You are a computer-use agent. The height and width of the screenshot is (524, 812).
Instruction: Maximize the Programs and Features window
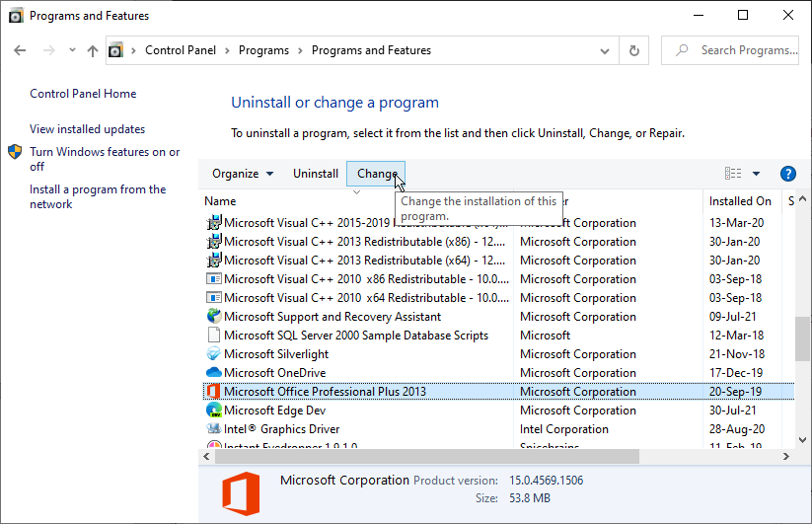pos(743,15)
